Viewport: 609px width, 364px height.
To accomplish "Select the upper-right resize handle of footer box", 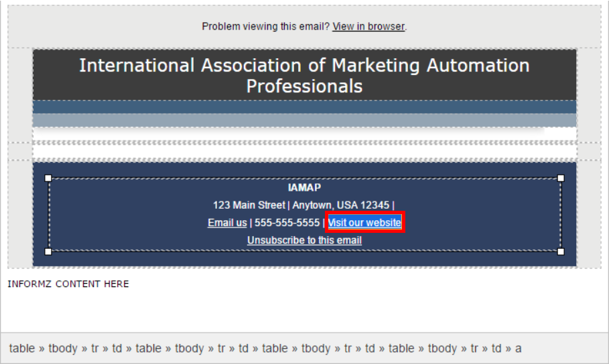I will pos(561,178).
